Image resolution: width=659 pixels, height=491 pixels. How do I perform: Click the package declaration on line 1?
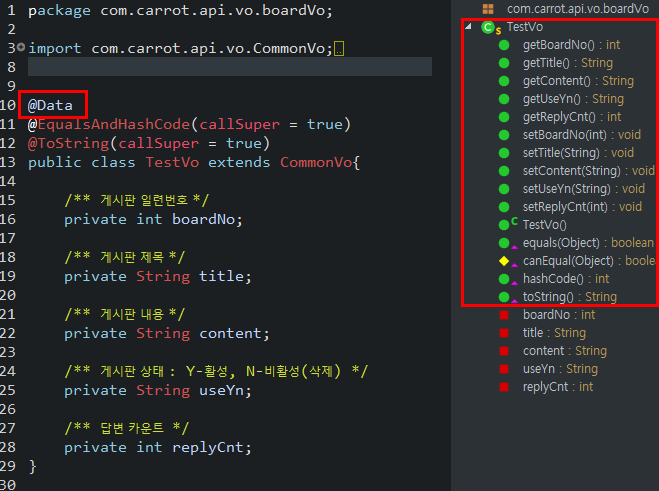point(180,11)
